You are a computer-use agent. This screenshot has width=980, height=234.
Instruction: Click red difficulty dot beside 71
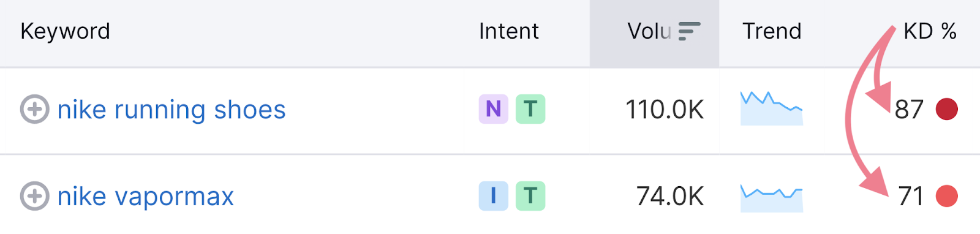tap(947, 196)
